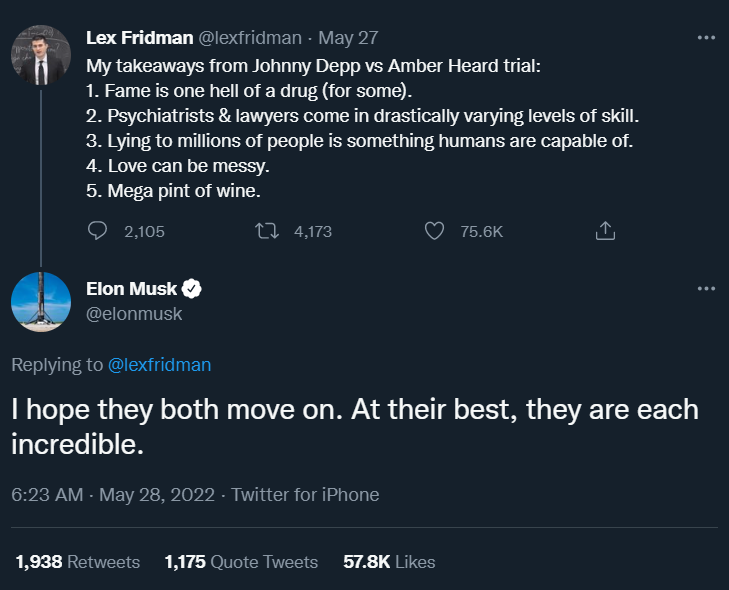Click the Twitter for iPhone source link
The width and height of the screenshot is (729, 590).
(x=305, y=494)
